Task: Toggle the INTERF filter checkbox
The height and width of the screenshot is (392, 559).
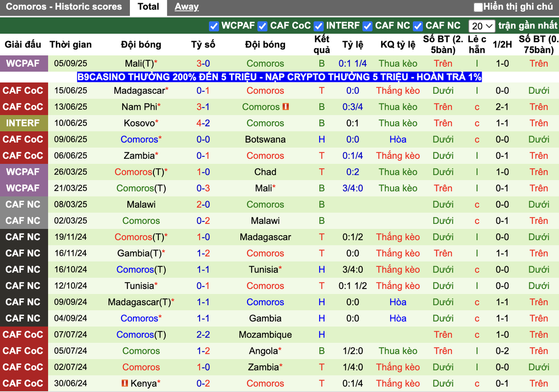Action: coord(319,26)
